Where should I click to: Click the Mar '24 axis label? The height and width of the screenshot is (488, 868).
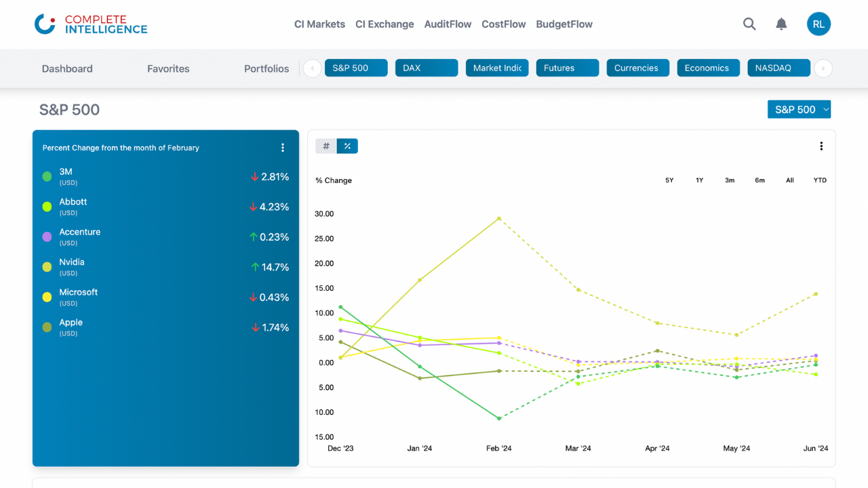tap(578, 449)
